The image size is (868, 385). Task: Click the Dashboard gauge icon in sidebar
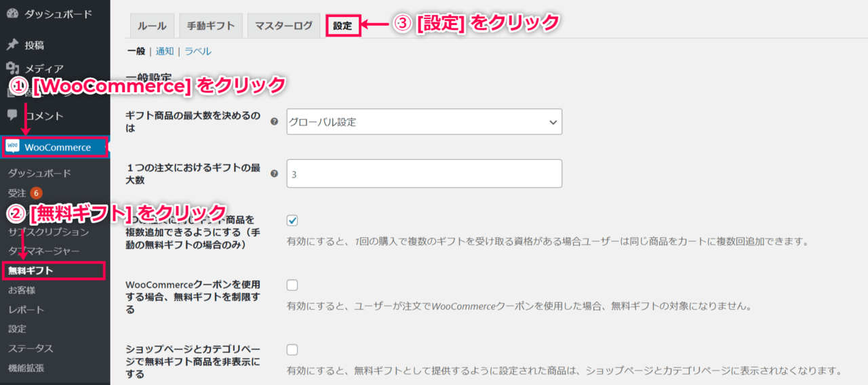[12, 14]
